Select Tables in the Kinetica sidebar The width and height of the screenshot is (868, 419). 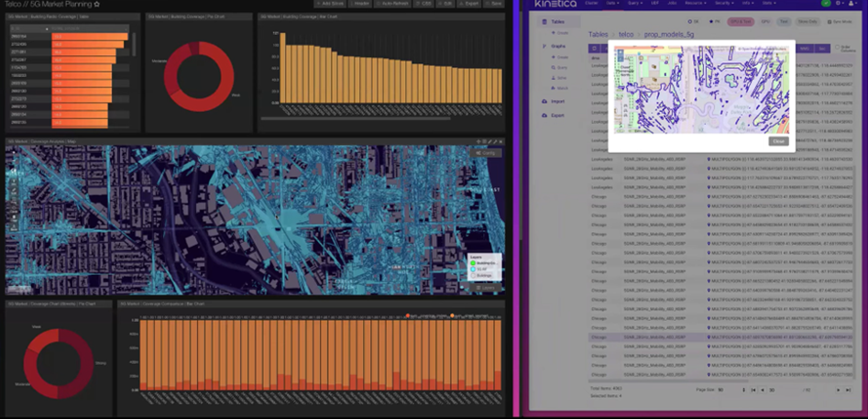558,22
